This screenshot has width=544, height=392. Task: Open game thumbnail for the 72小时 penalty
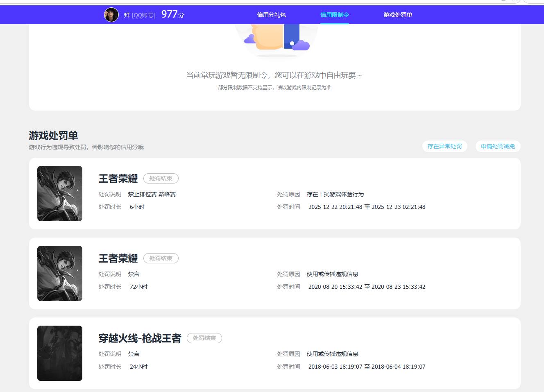pyautogui.click(x=60, y=273)
